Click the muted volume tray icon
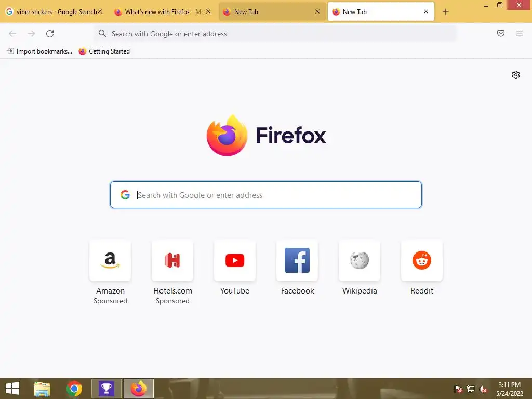The image size is (532, 399). [483, 389]
